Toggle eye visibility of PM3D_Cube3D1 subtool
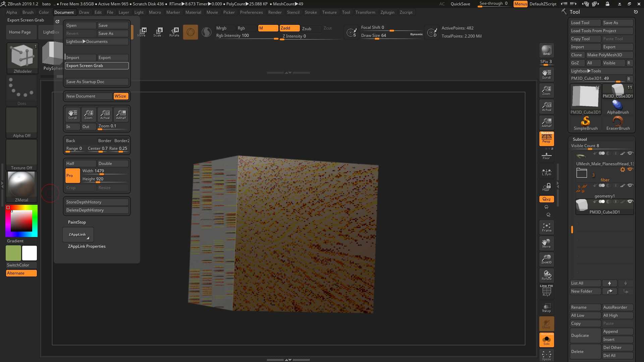Viewport: 644px width, 362px height. tap(630, 201)
